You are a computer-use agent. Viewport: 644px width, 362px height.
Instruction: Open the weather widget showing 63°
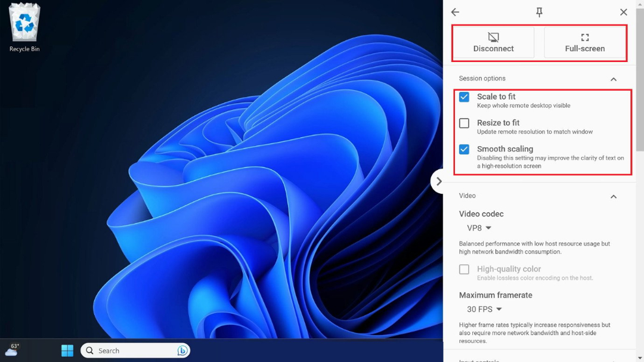pyautogui.click(x=12, y=349)
